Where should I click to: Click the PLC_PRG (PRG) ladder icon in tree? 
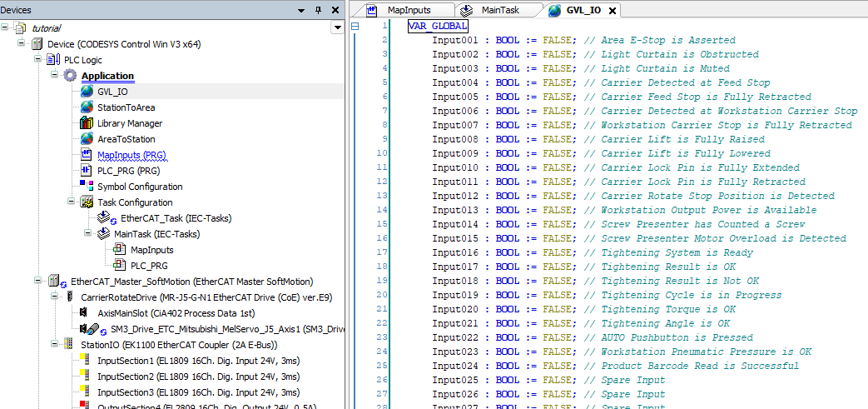87,171
